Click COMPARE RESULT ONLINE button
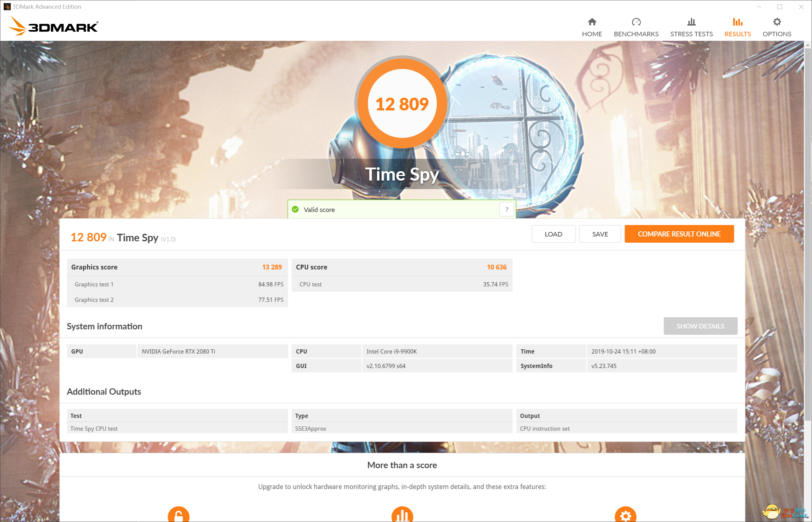The height and width of the screenshot is (522, 812). point(679,234)
